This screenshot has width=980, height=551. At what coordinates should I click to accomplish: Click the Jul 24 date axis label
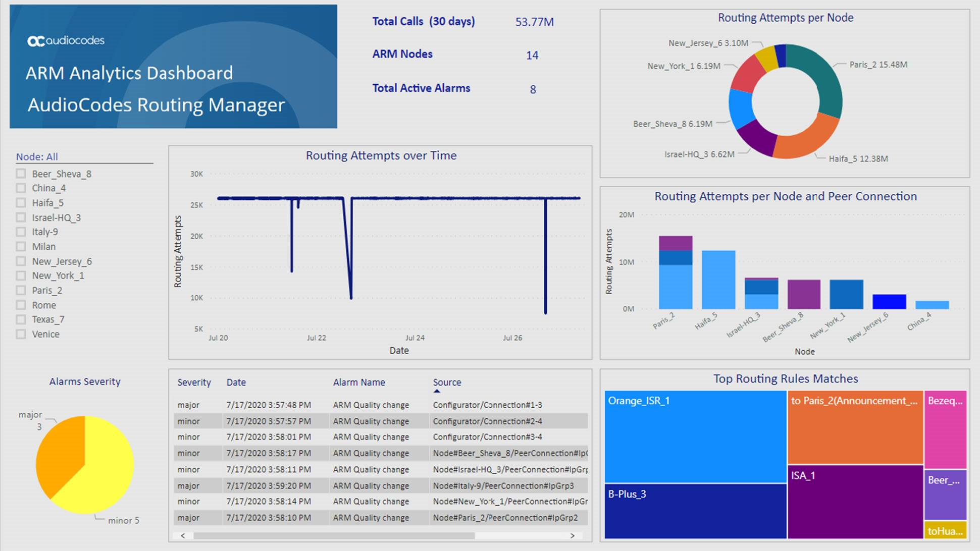click(415, 338)
